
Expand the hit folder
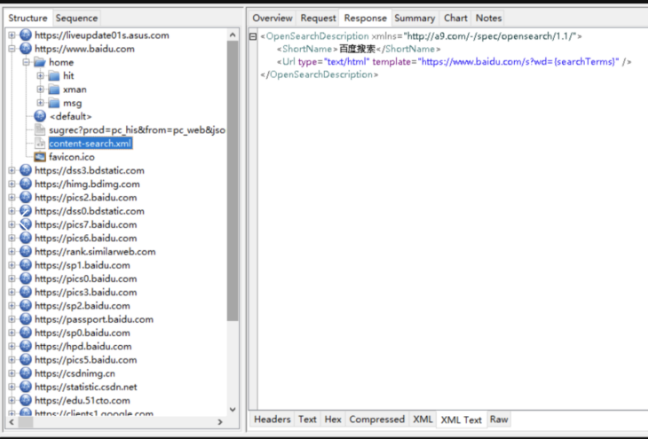click(40, 76)
